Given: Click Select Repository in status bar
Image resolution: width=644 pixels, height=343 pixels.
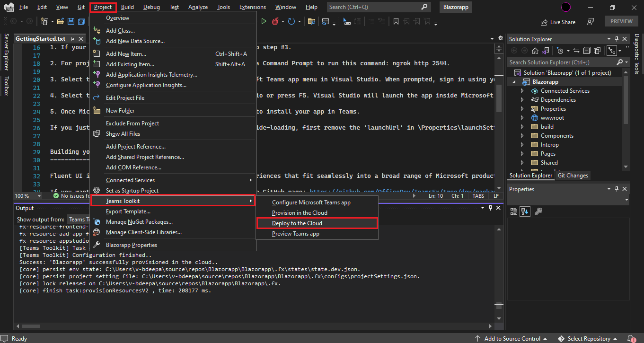Looking at the screenshot, I should pyautogui.click(x=588, y=338).
